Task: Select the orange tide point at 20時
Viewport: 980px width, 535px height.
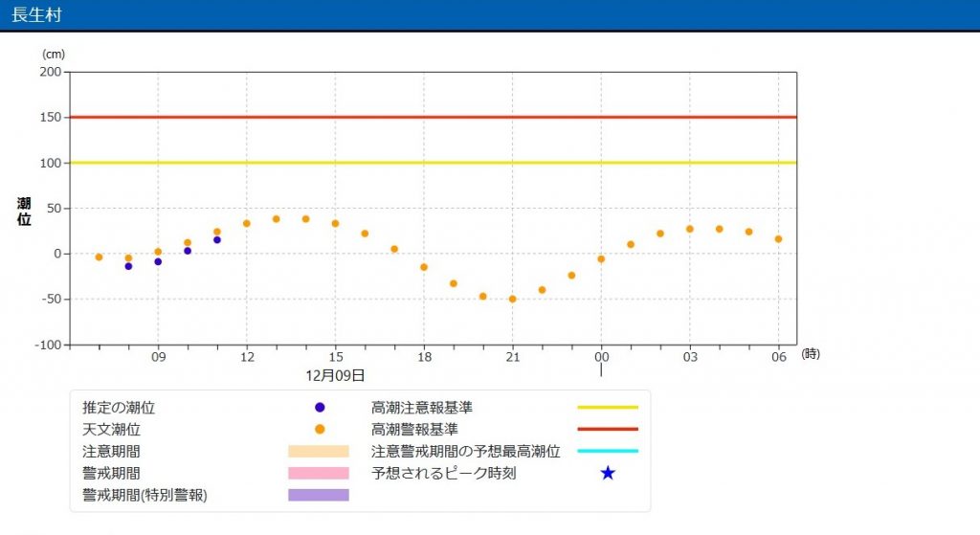Action: point(483,297)
